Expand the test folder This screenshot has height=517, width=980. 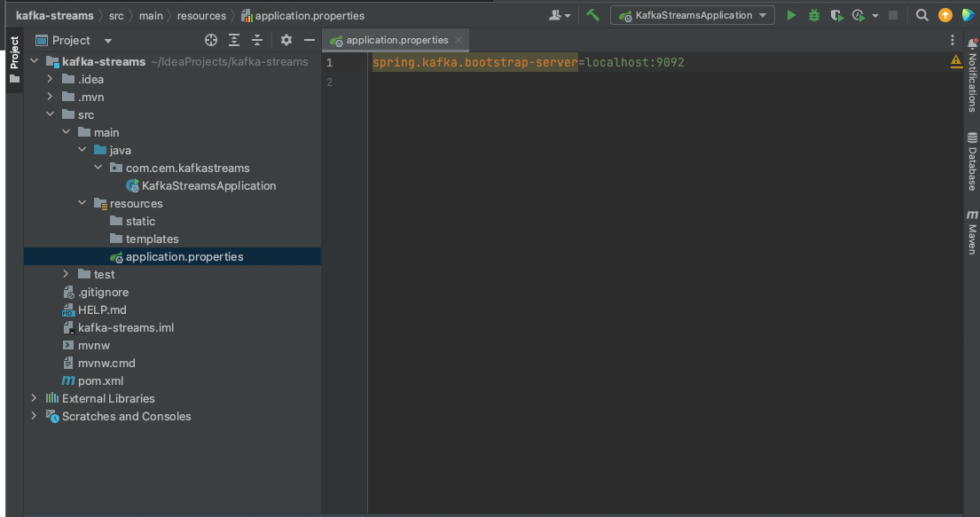pos(66,274)
